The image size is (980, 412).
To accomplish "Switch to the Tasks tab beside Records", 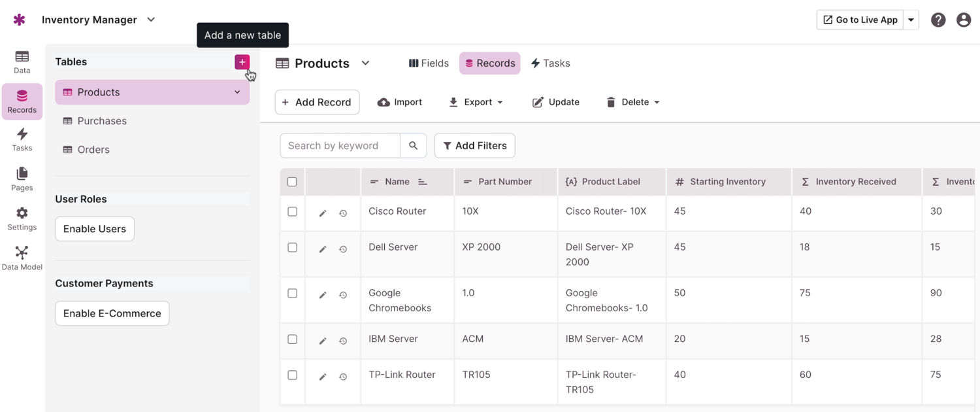I will 550,63.
